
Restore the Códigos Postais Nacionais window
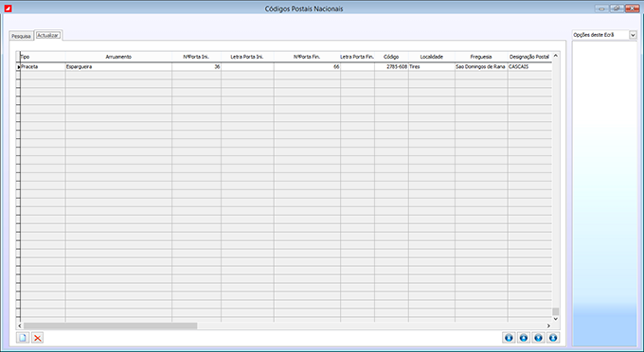[617, 9]
